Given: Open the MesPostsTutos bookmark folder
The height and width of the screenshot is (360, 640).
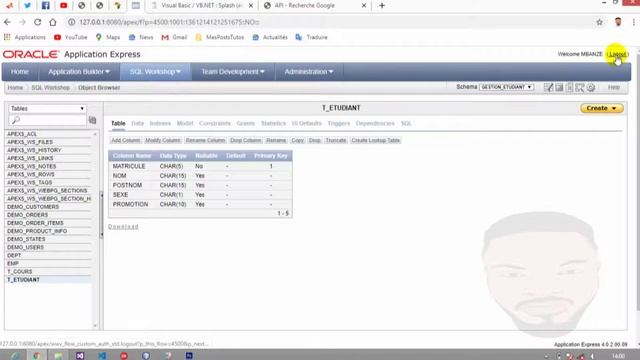Looking at the screenshot, I should pos(220,37).
